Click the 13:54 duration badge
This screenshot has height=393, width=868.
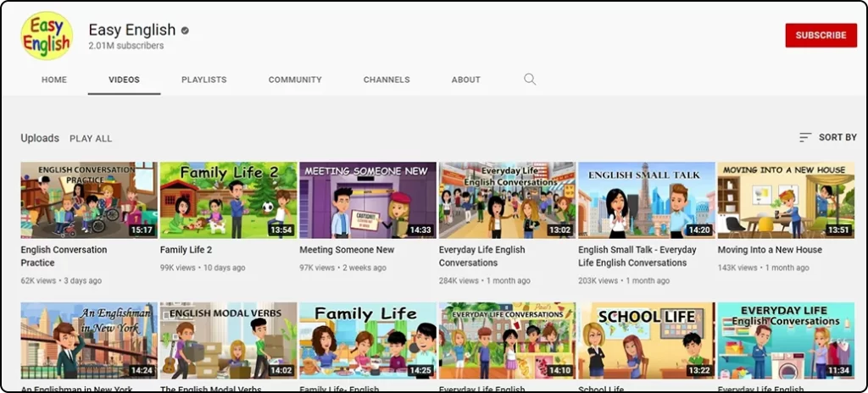282,230
